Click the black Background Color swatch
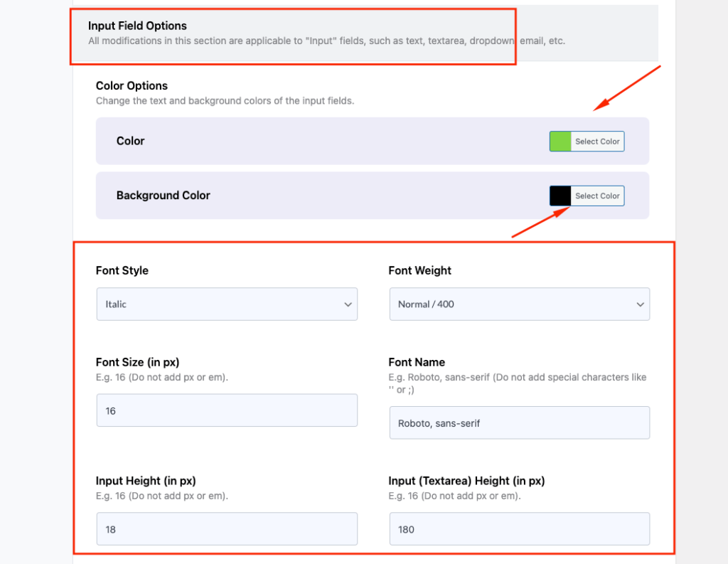Screen dimensions: 728x564 coord(559,196)
